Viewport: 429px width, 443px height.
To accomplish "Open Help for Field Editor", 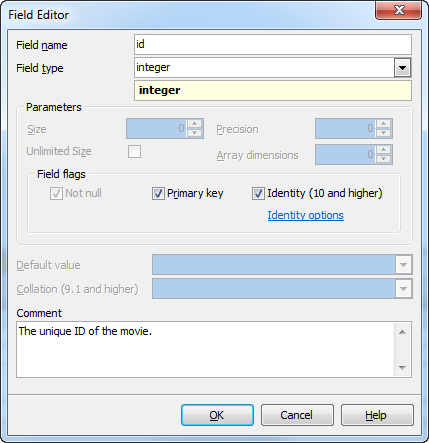I will click(x=377, y=415).
